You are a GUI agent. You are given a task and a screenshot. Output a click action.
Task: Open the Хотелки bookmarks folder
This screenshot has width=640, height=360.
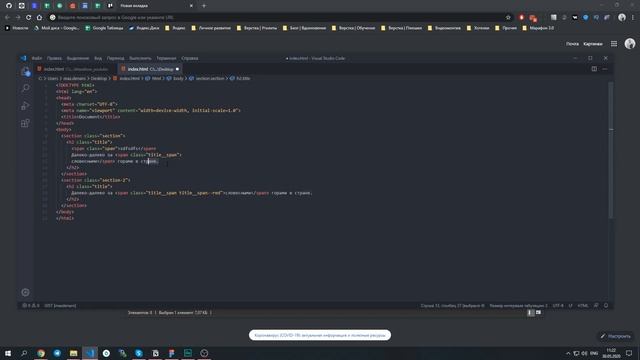pos(478,28)
